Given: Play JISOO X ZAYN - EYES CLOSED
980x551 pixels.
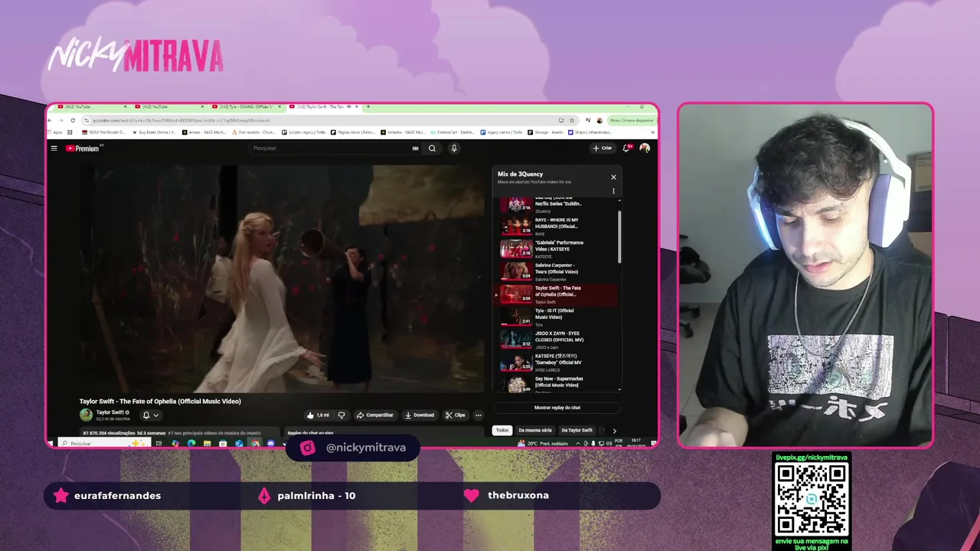Looking at the screenshot, I should pos(557,340).
